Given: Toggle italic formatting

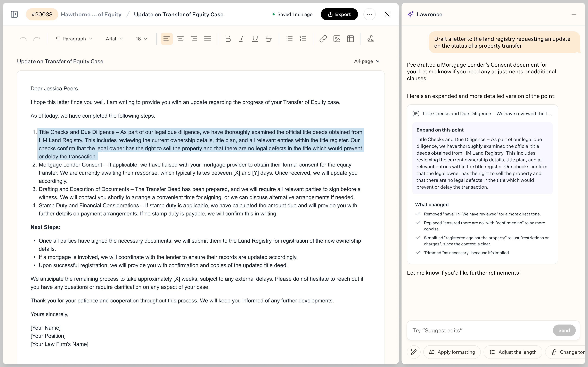Looking at the screenshot, I should [241, 39].
